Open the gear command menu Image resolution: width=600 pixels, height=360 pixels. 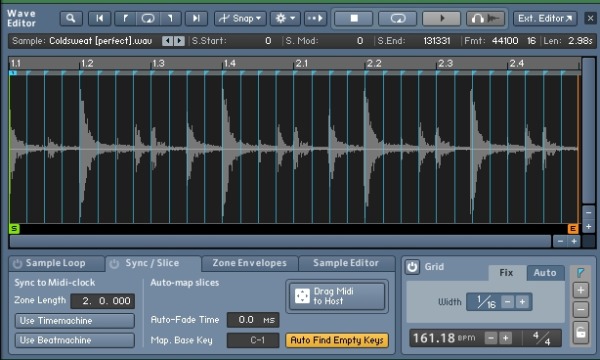coord(285,18)
